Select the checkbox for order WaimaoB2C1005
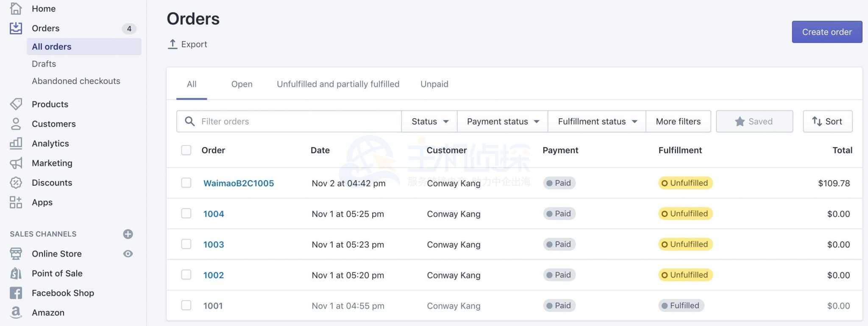Screen dimensions: 868x326 coord(186,183)
